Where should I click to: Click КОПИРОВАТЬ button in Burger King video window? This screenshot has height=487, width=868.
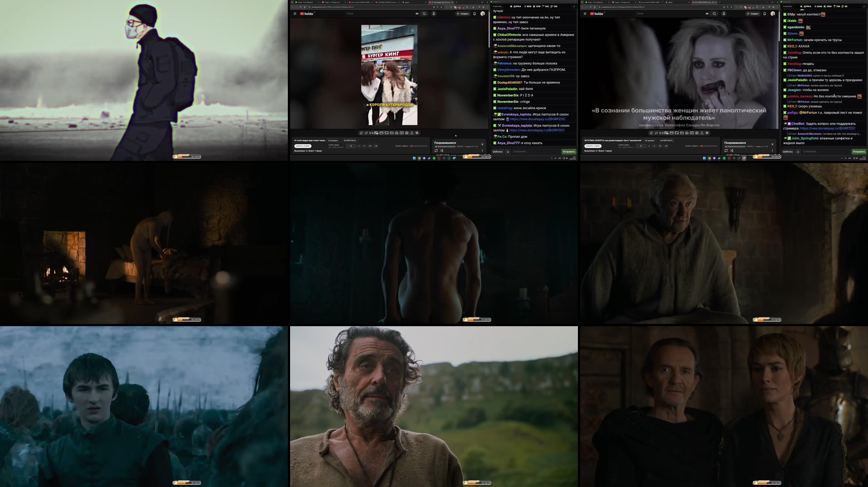click(350, 140)
